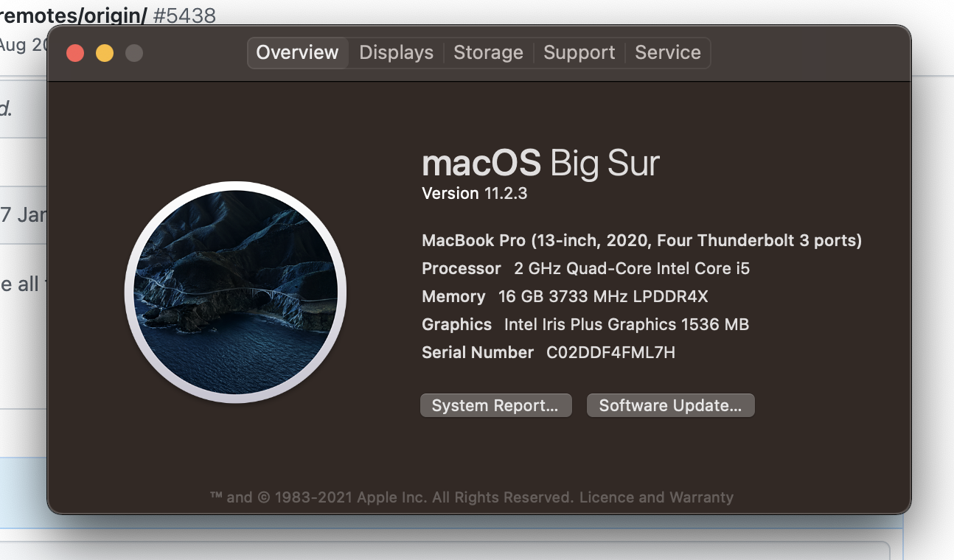This screenshot has height=560, width=954.
Task: Show the Service tab
Action: (668, 53)
